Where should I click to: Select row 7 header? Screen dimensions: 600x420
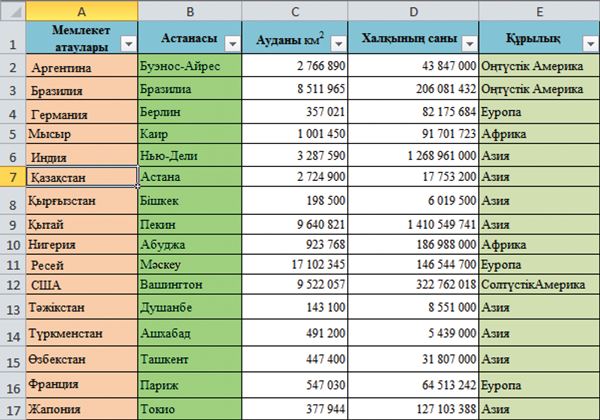(x=13, y=177)
